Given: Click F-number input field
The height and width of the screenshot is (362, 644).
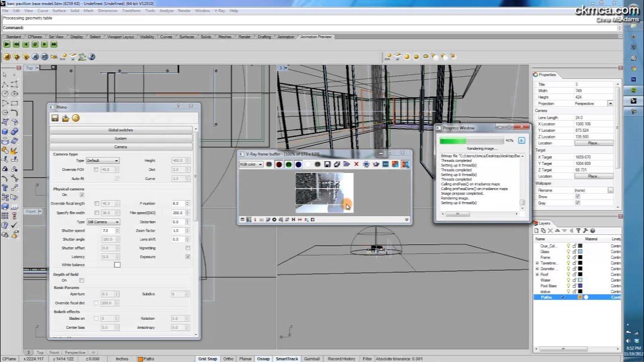Looking at the screenshot, I should pyautogui.click(x=178, y=204).
